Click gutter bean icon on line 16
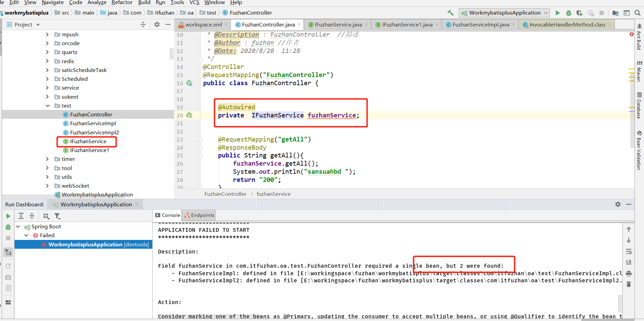This screenshot has width=644, height=321. click(189, 83)
